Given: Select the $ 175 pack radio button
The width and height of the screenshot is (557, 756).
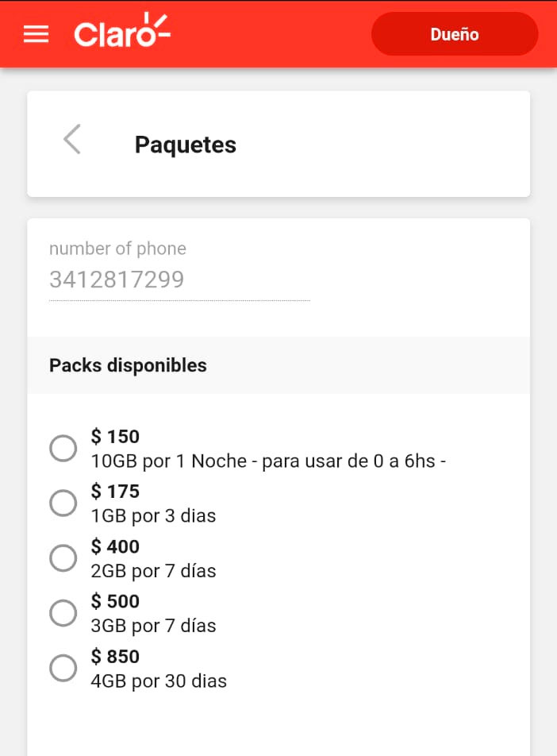Looking at the screenshot, I should (63, 503).
